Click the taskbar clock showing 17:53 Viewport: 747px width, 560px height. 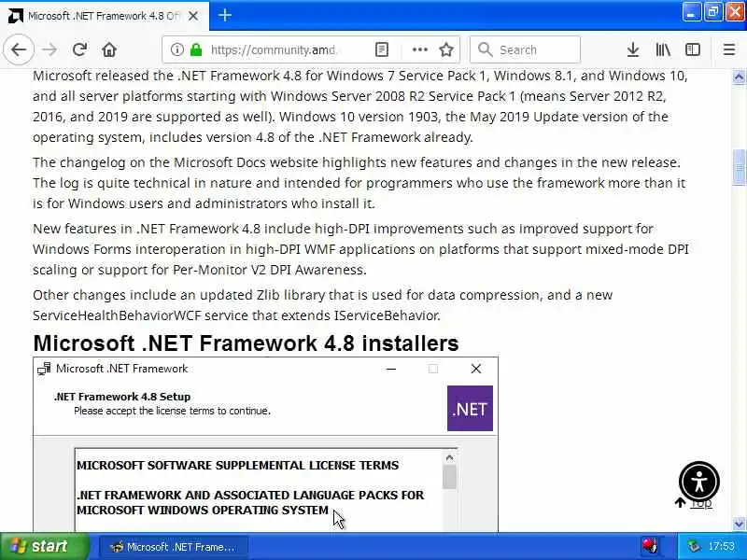[x=721, y=546]
